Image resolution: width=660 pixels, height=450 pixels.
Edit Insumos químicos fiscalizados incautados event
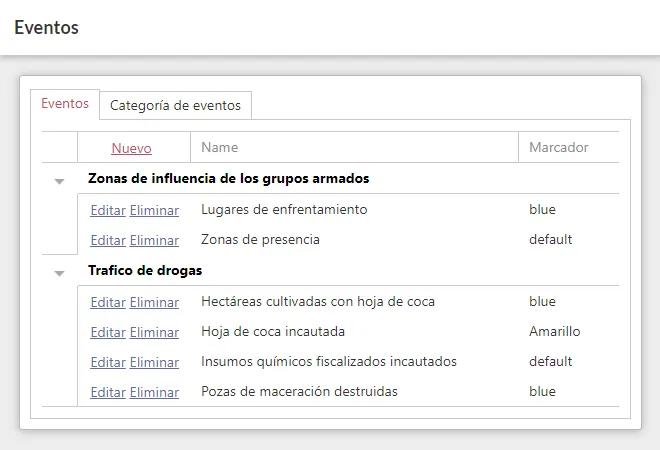[108, 363]
